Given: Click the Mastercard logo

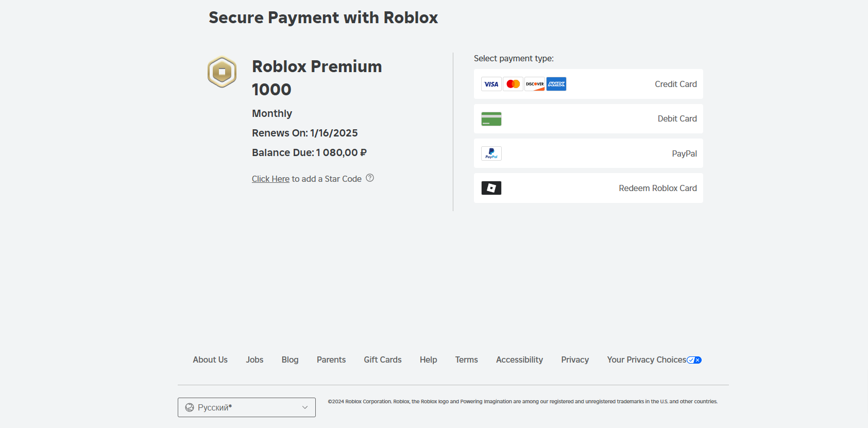Looking at the screenshot, I should click(x=513, y=84).
